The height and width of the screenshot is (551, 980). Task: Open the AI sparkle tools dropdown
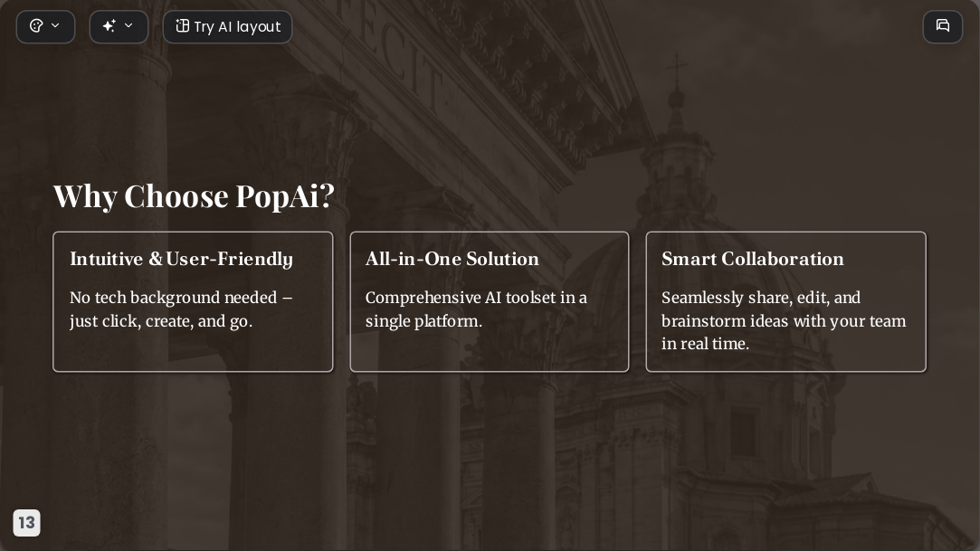pos(119,27)
